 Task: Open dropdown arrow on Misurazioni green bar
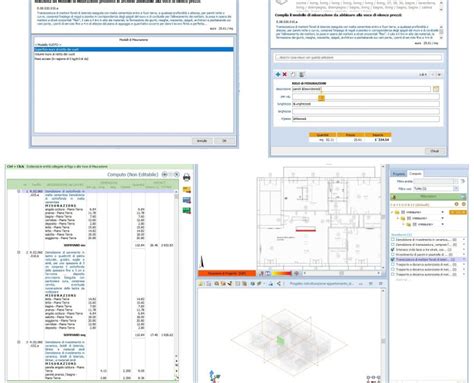[463, 197]
